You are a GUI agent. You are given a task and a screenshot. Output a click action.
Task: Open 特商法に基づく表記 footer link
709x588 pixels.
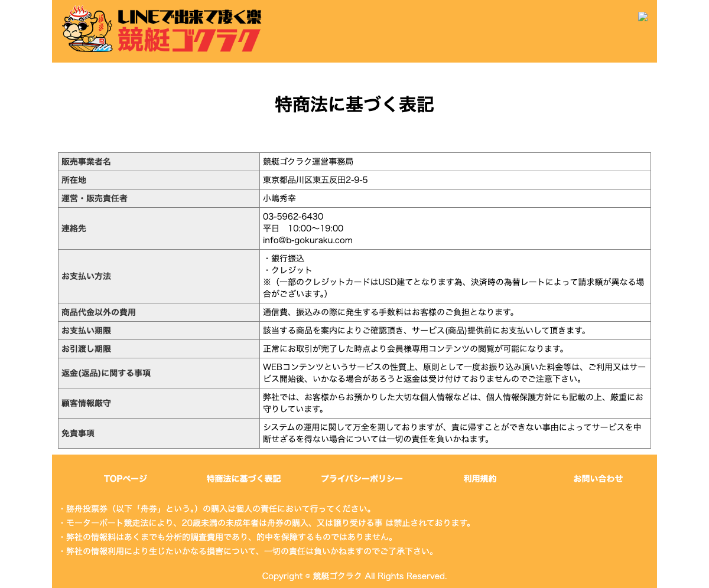[243, 479]
